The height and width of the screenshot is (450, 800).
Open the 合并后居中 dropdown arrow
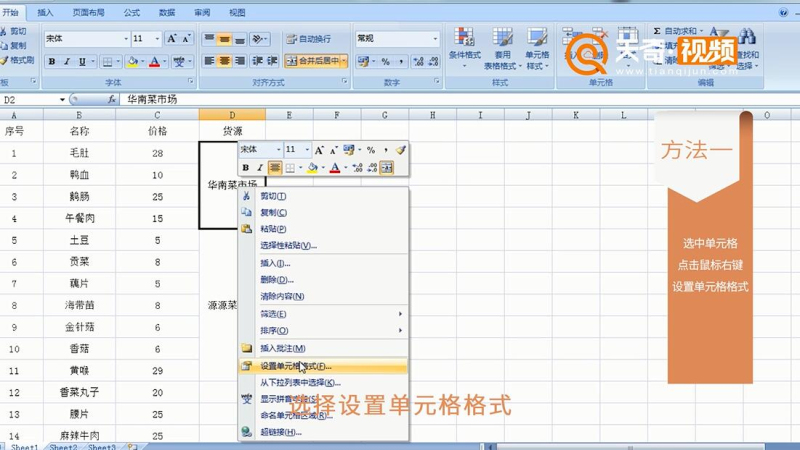tap(344, 61)
